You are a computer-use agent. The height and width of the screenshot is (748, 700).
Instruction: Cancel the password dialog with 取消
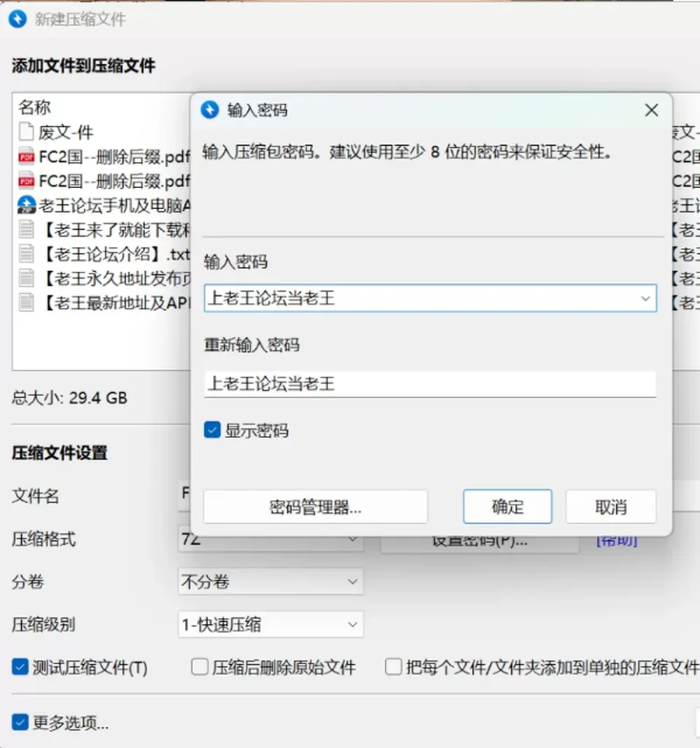pos(611,507)
